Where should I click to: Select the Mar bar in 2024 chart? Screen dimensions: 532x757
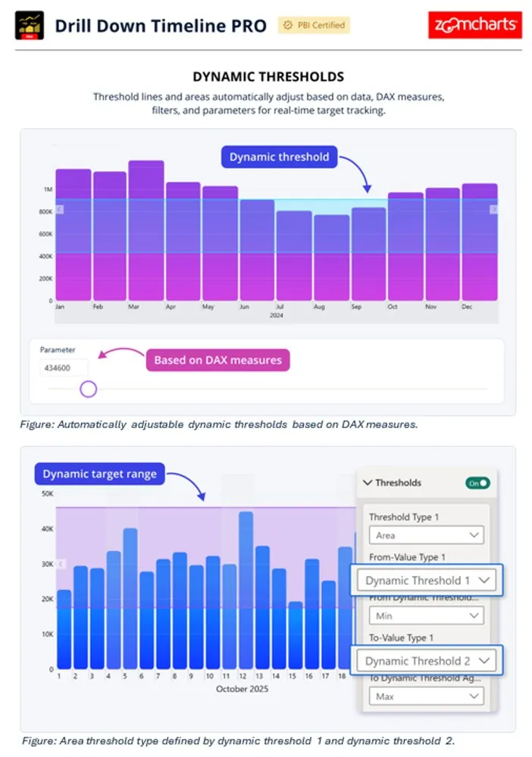click(146, 230)
